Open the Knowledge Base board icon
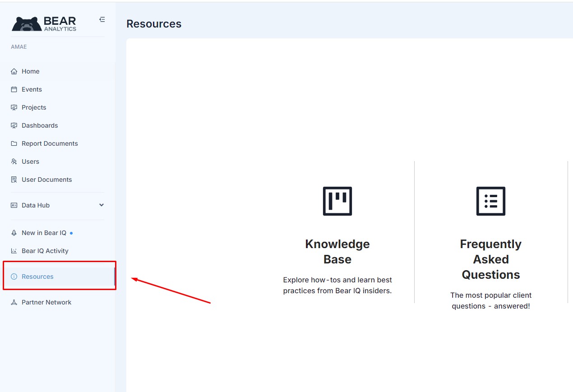Image resolution: width=573 pixels, height=392 pixels. click(337, 201)
